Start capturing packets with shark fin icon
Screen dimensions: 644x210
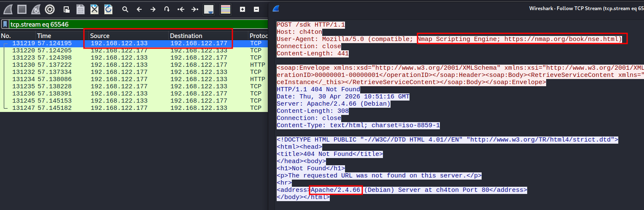pos(8,9)
